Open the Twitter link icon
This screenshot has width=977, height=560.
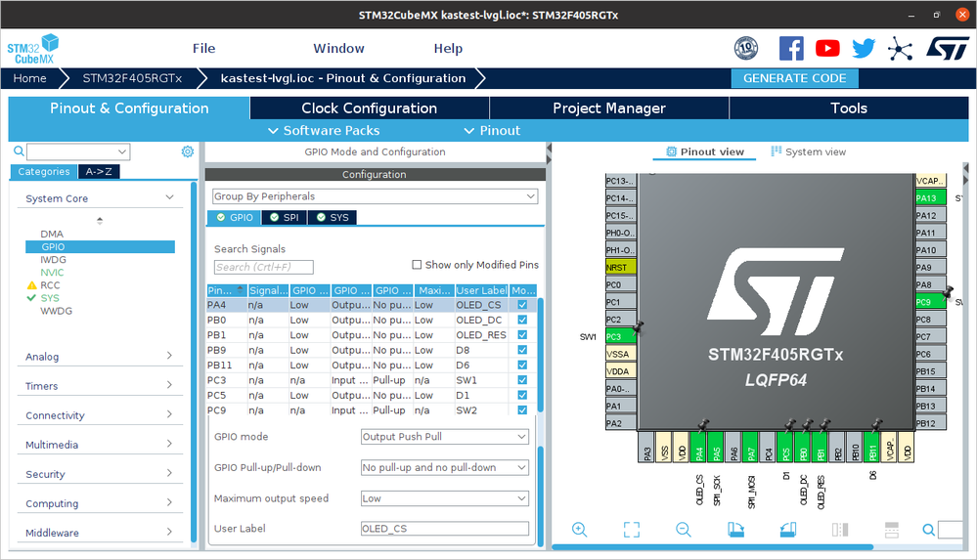point(864,48)
